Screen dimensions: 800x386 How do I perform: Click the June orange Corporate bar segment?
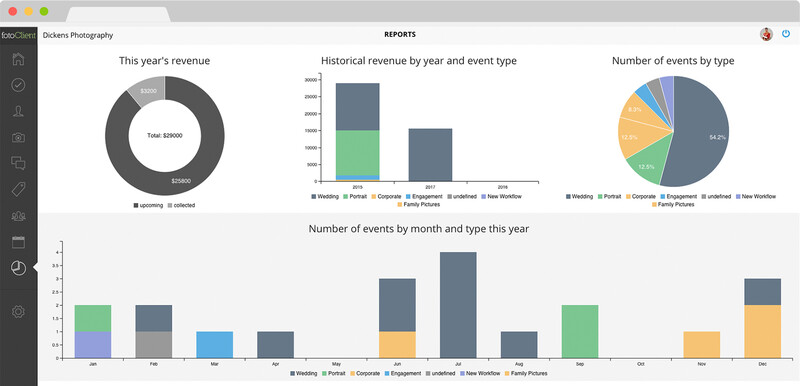coord(397,345)
